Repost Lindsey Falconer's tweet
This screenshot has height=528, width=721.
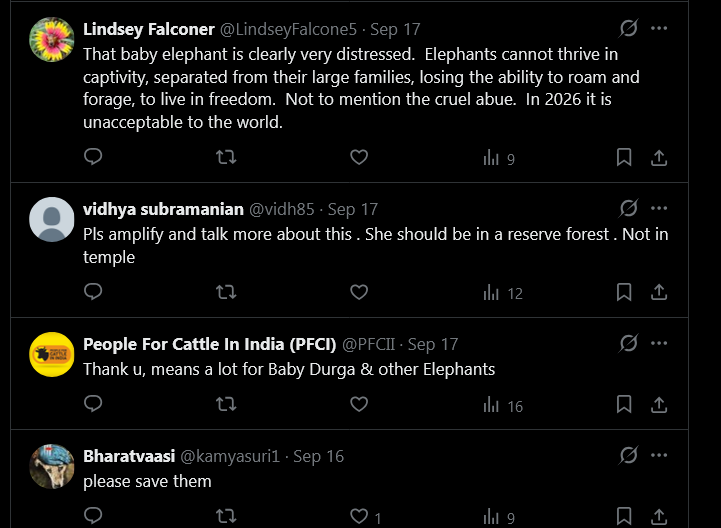pos(226,157)
